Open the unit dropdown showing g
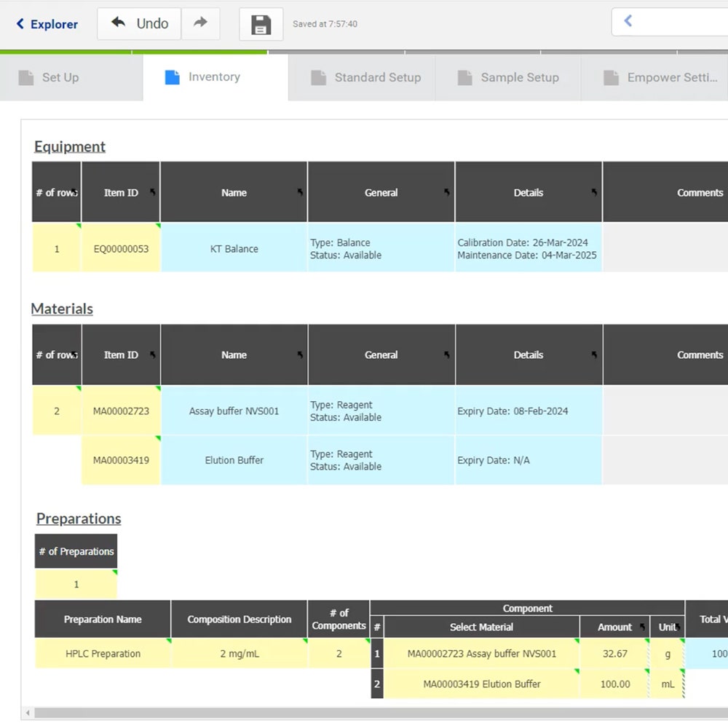728x728 pixels. 668,654
